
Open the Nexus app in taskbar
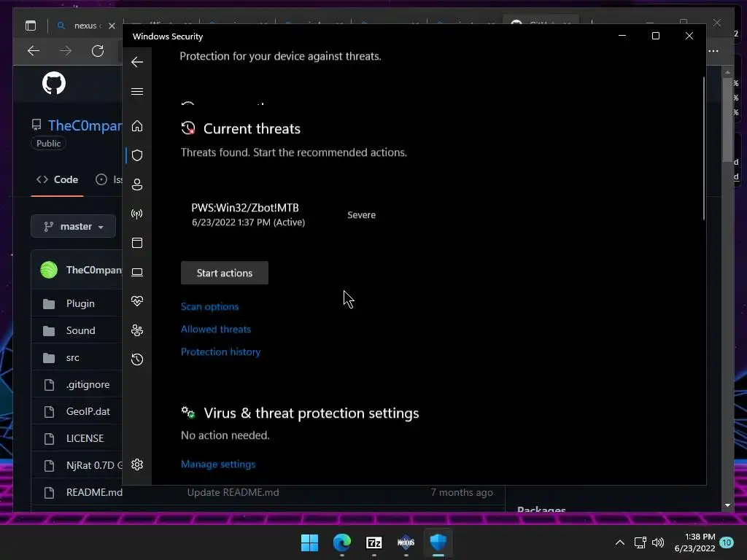(406, 542)
